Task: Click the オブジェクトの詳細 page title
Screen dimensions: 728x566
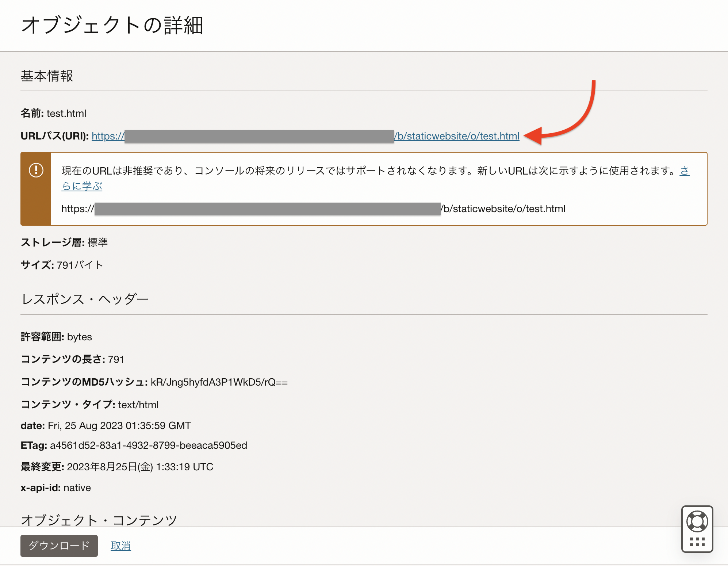Action: point(112,26)
